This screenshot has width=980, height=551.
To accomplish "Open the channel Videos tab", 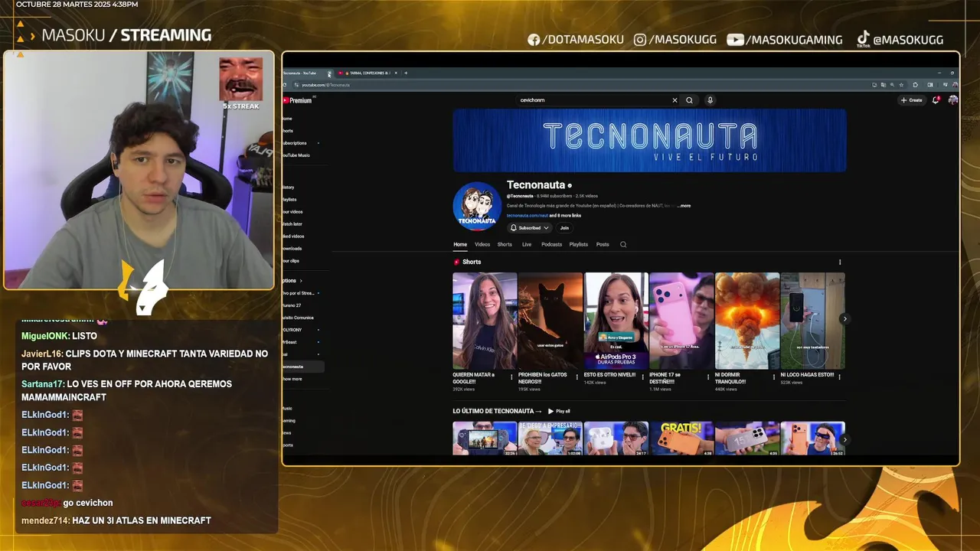I will (482, 245).
